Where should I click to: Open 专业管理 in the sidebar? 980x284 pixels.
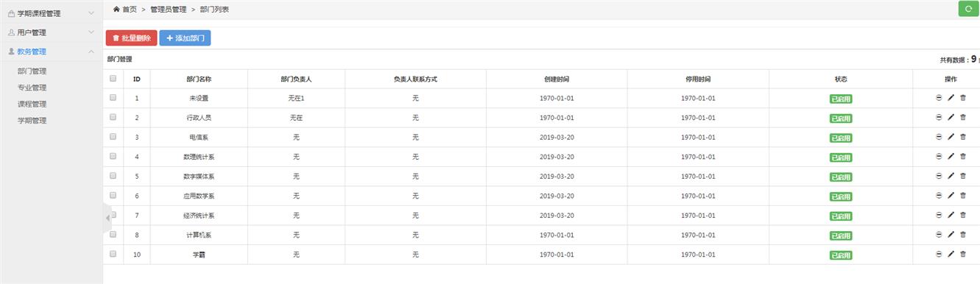click(32, 88)
